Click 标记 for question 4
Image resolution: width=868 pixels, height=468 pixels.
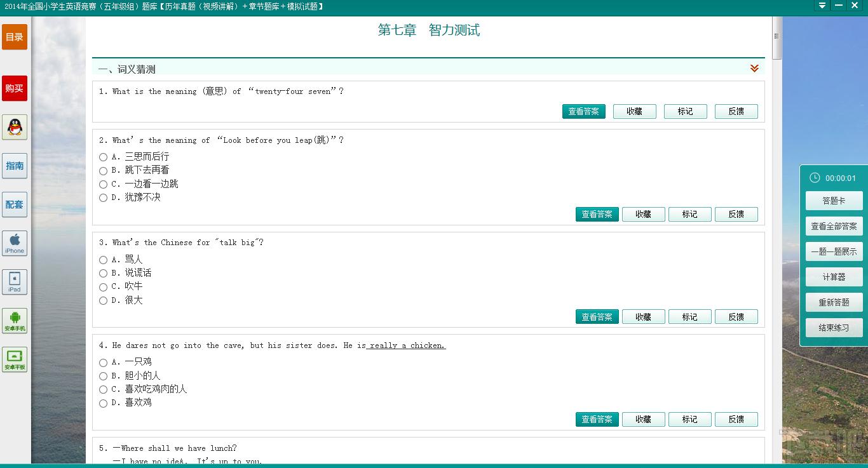pyautogui.click(x=690, y=419)
